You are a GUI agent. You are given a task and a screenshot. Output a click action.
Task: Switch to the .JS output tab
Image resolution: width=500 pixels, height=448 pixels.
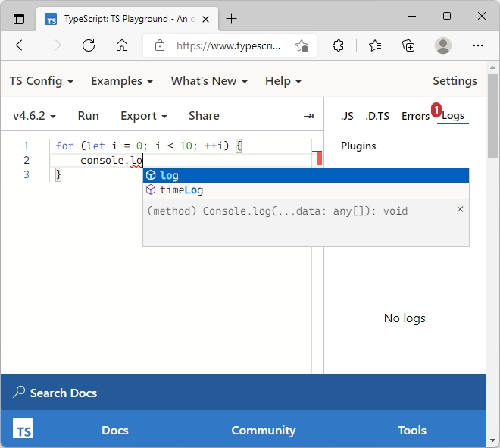(347, 116)
